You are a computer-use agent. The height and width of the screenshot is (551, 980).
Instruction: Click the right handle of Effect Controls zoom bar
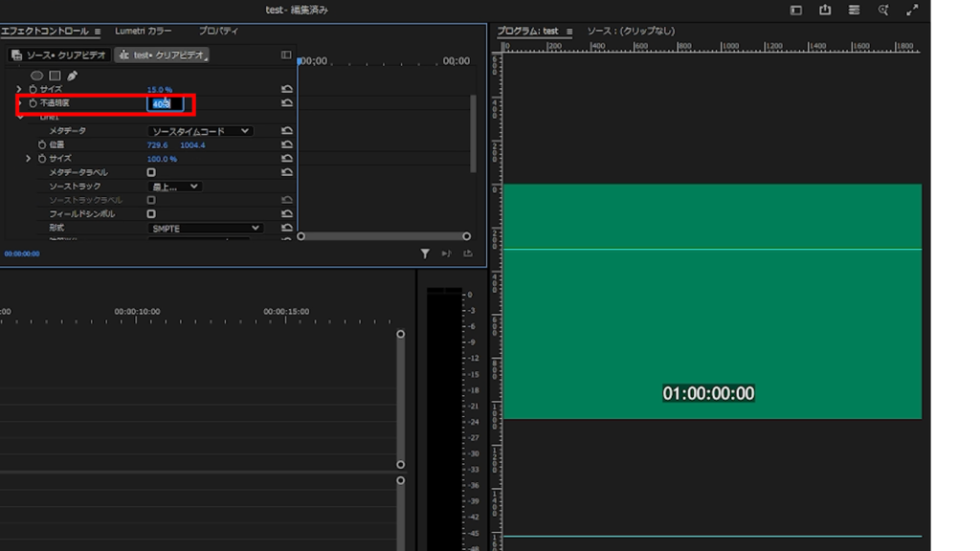(466, 236)
